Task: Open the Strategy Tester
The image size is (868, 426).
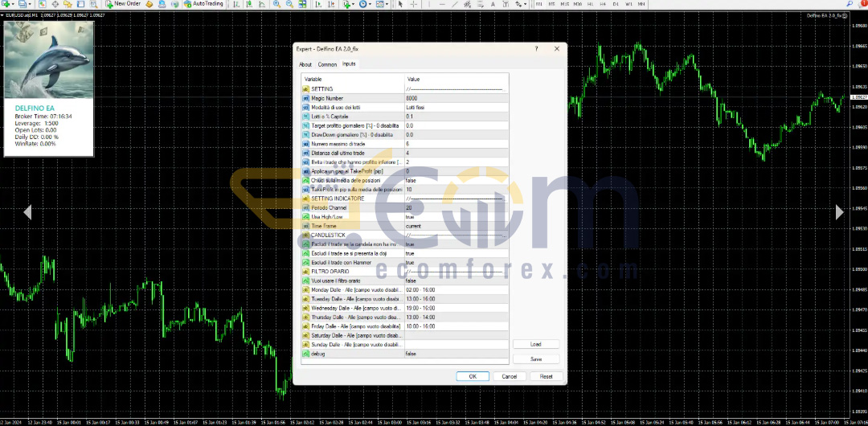Action: [93, 4]
